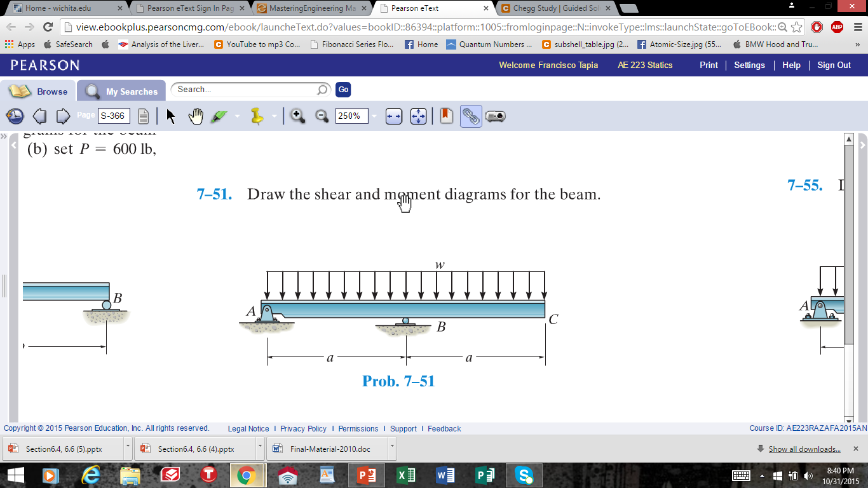Viewport: 868px width, 488px height.
Task: Click the zoom in magnifier
Action: [x=297, y=116]
